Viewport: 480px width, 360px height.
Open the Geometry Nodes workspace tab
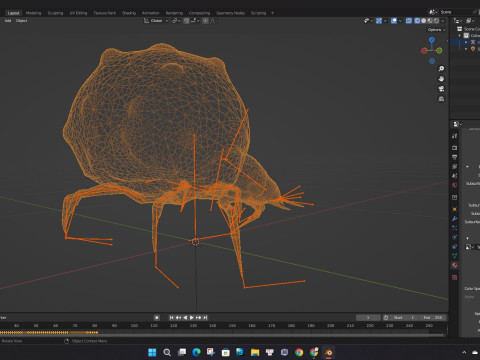(230, 13)
